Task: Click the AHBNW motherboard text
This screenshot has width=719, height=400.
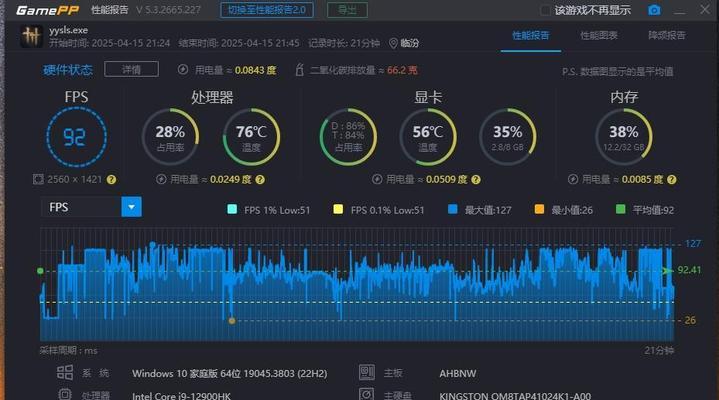Action: tap(458, 373)
